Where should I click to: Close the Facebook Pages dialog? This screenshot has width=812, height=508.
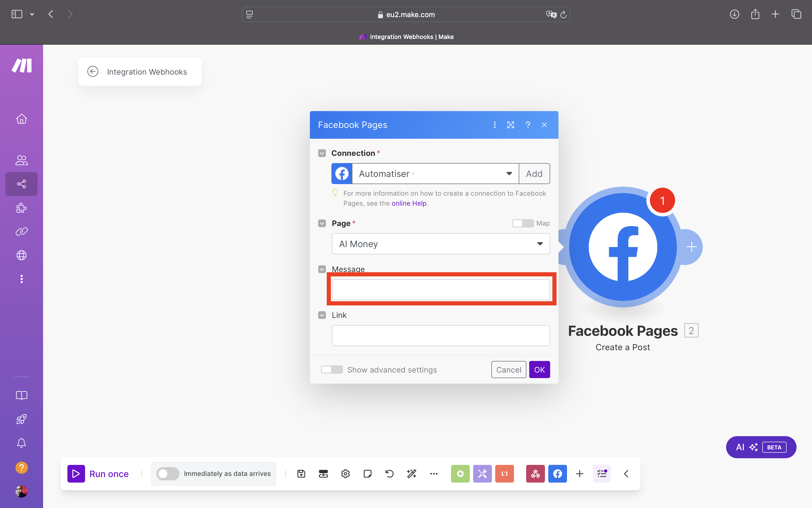[x=544, y=125]
